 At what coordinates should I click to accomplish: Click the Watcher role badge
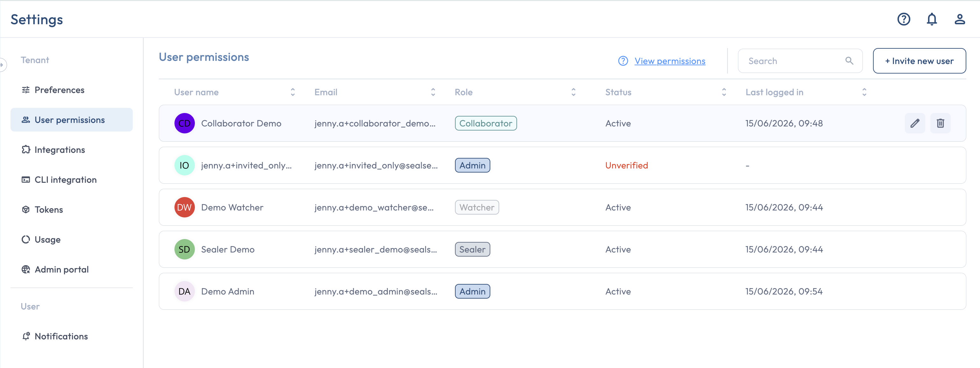(477, 208)
